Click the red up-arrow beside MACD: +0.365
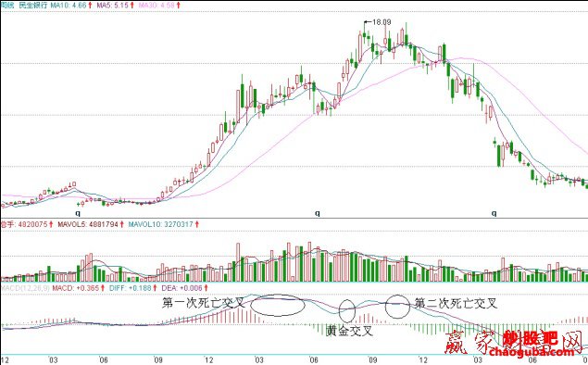588x365 pixels. [103, 288]
